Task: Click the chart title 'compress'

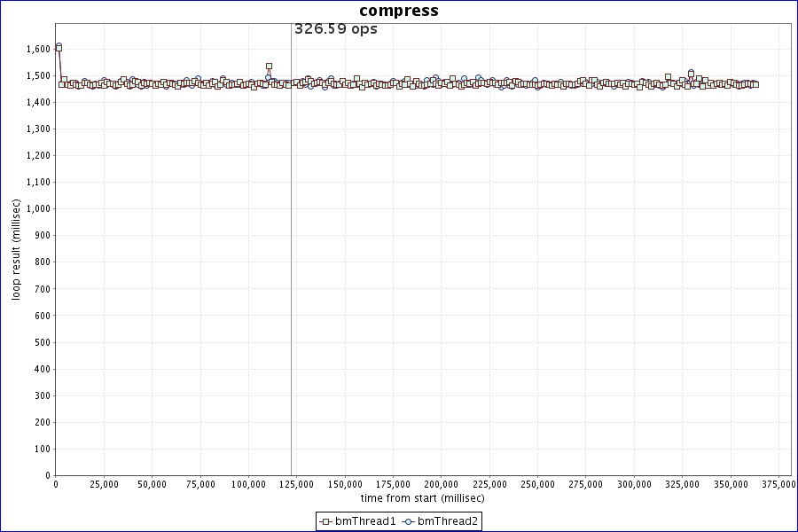Action: tap(398, 11)
